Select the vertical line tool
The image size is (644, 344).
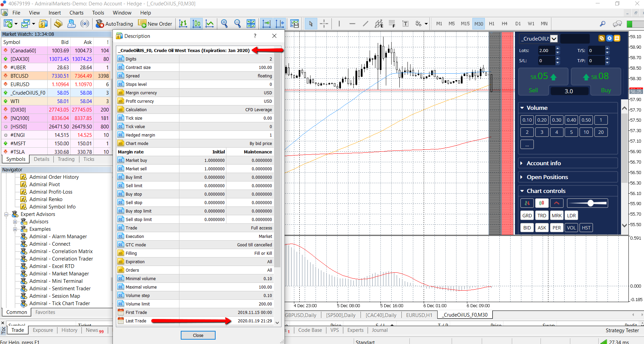(x=339, y=24)
